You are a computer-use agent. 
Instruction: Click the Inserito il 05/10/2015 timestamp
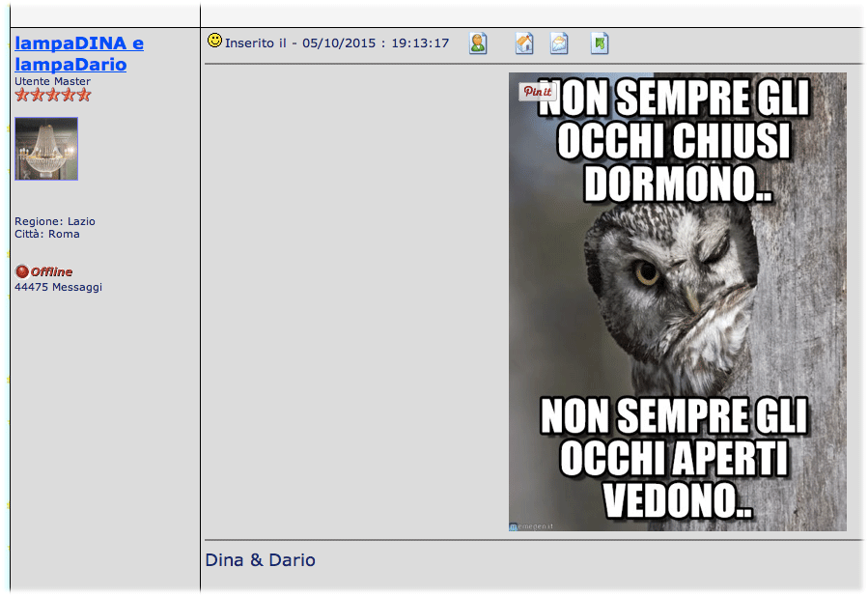coord(337,43)
